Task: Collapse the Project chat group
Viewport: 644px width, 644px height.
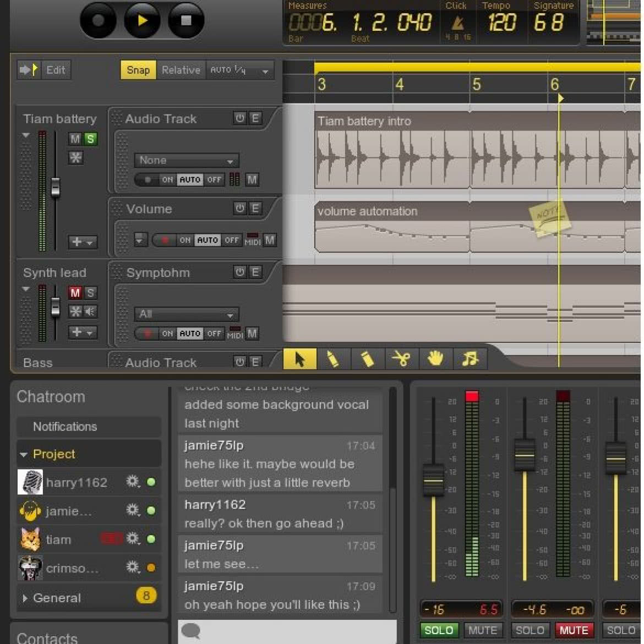Action: pyautogui.click(x=24, y=454)
